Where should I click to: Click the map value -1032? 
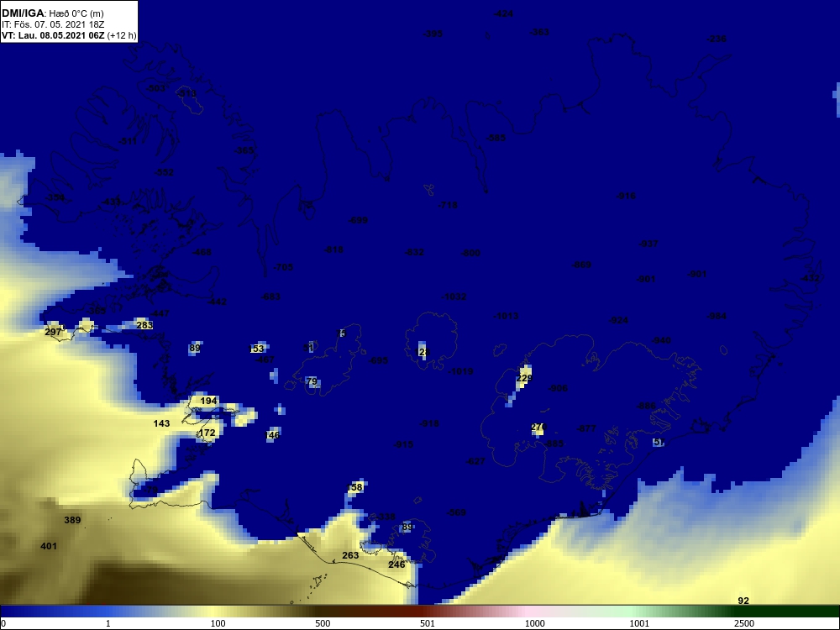[454, 297]
